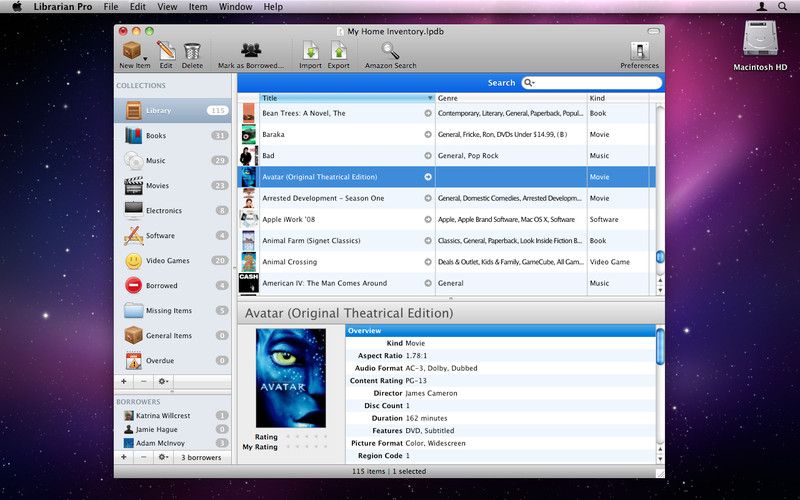The height and width of the screenshot is (500, 800).
Task: Open the File menu
Action: tap(111, 7)
